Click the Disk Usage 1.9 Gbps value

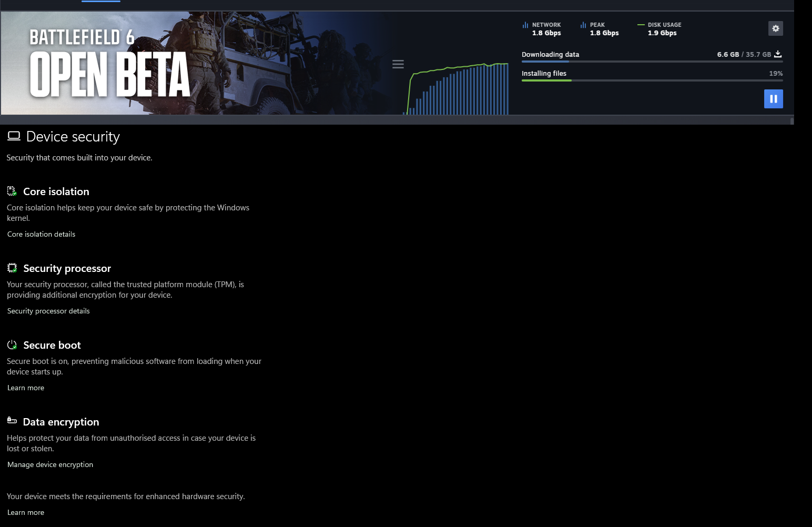coord(662,33)
